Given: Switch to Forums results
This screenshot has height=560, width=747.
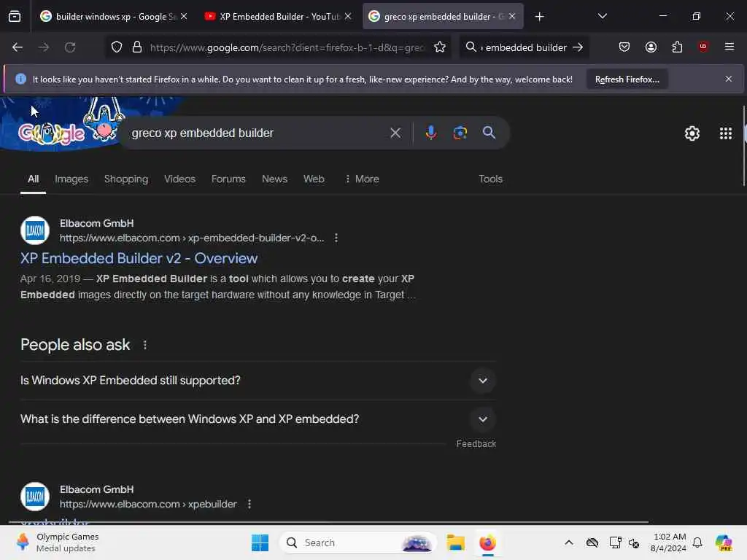Looking at the screenshot, I should click(228, 179).
